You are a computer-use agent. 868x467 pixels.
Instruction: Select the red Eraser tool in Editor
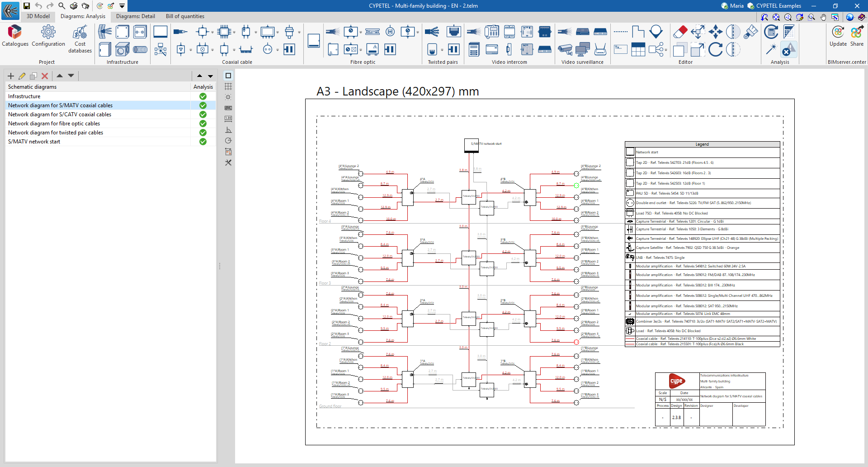click(x=680, y=32)
